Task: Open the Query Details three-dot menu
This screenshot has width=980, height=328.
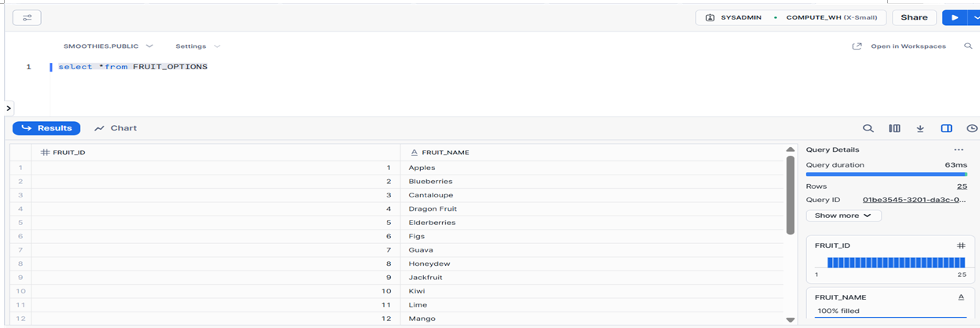Action: point(958,149)
